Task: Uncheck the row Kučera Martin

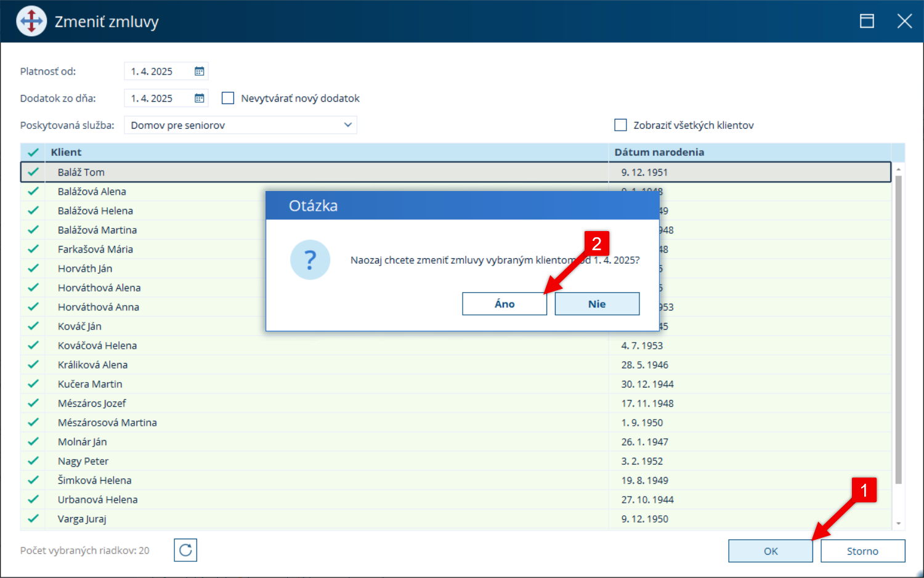Action: (33, 384)
